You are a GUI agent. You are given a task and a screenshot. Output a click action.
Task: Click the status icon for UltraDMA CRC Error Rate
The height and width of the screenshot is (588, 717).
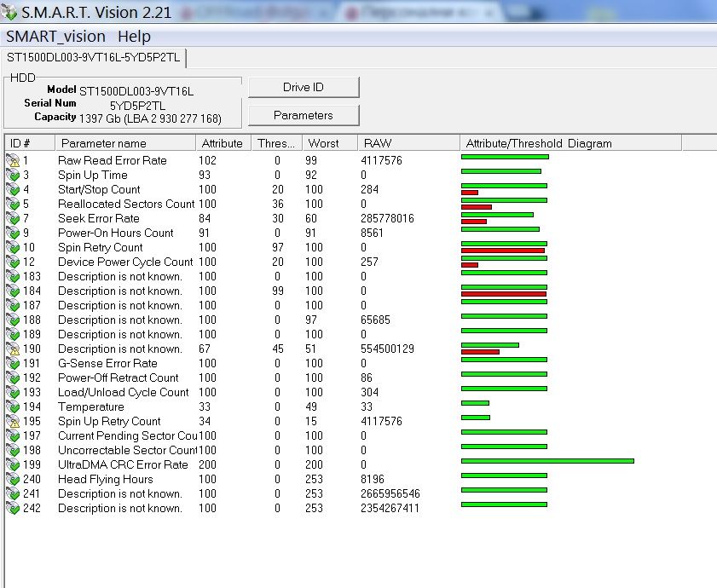point(13,464)
